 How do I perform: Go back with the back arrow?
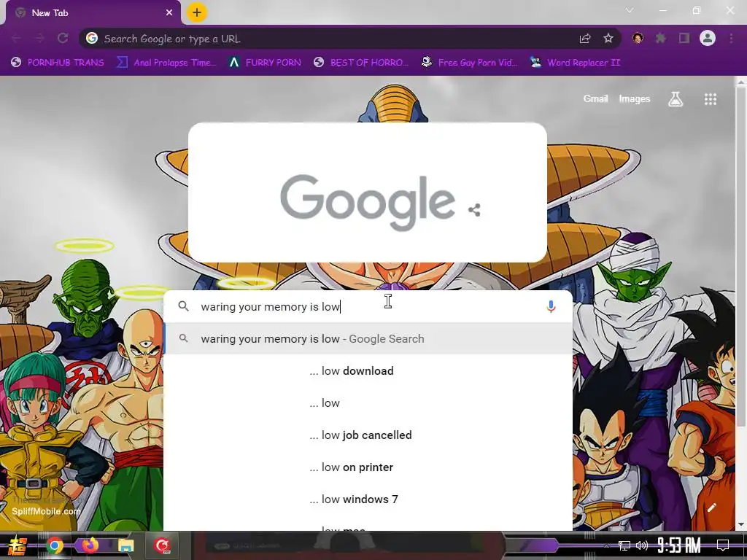(x=16, y=39)
